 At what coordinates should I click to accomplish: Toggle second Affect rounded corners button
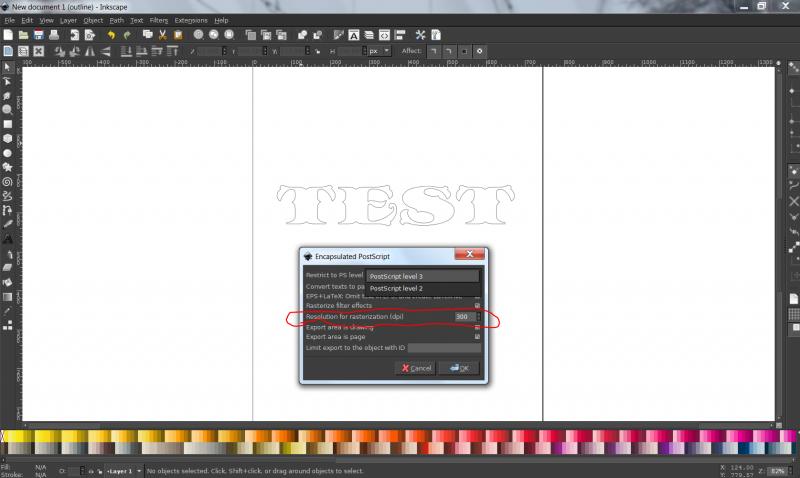pos(448,51)
